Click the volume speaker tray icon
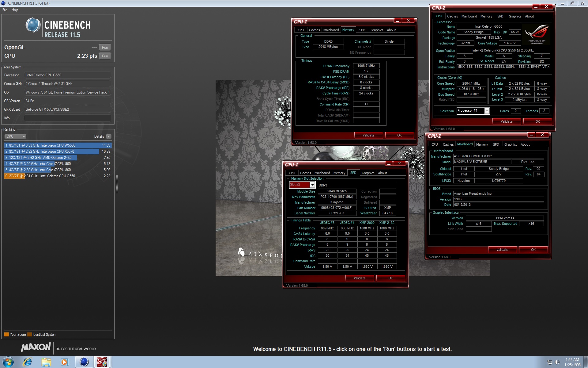Screen dimensions: 588x368 [x=557, y=362]
